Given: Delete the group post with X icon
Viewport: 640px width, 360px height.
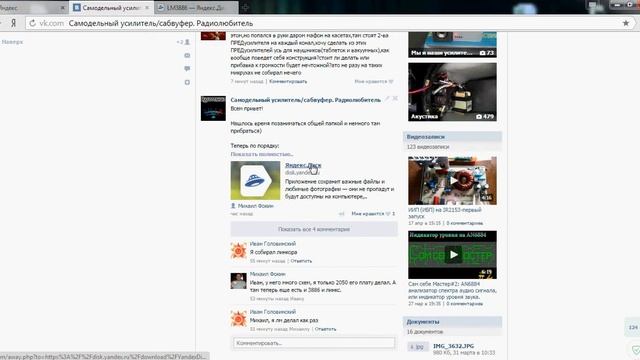Looking at the screenshot, I should (x=395, y=98).
